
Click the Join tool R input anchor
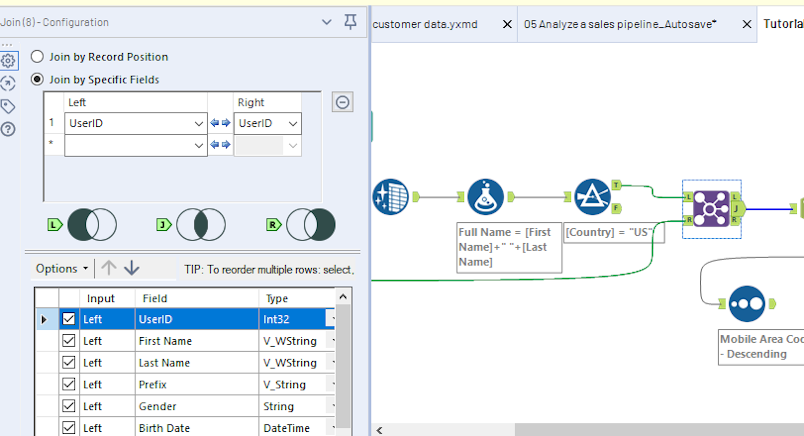pyautogui.click(x=688, y=221)
